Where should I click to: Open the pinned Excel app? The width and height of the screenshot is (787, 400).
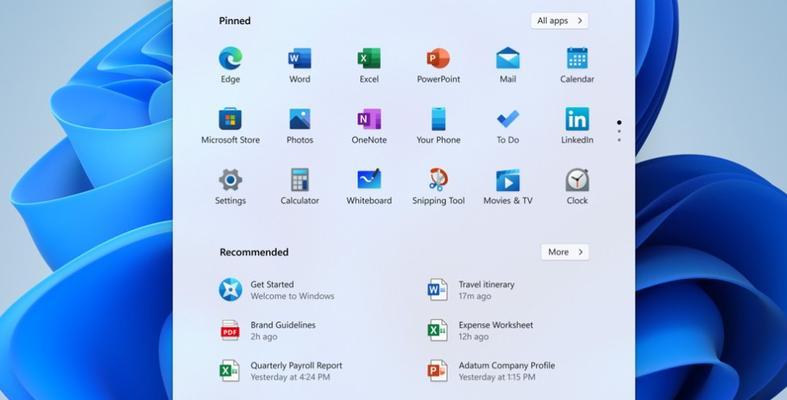click(x=369, y=65)
